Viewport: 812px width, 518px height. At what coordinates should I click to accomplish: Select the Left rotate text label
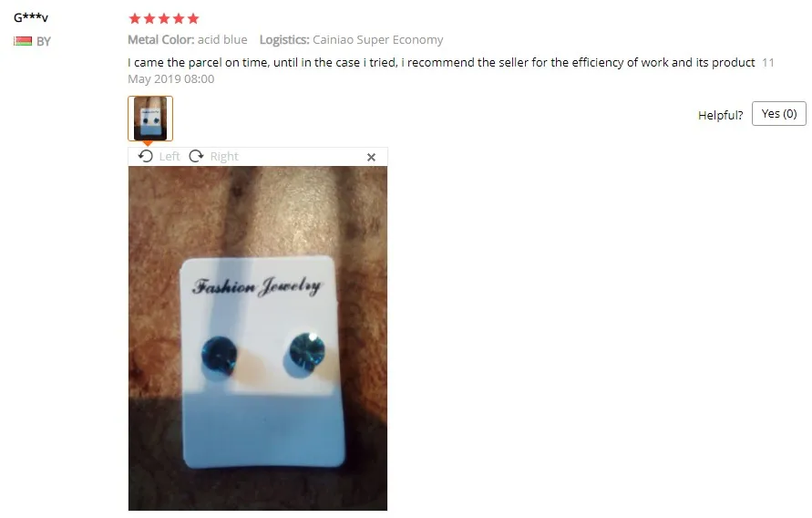[170, 157]
